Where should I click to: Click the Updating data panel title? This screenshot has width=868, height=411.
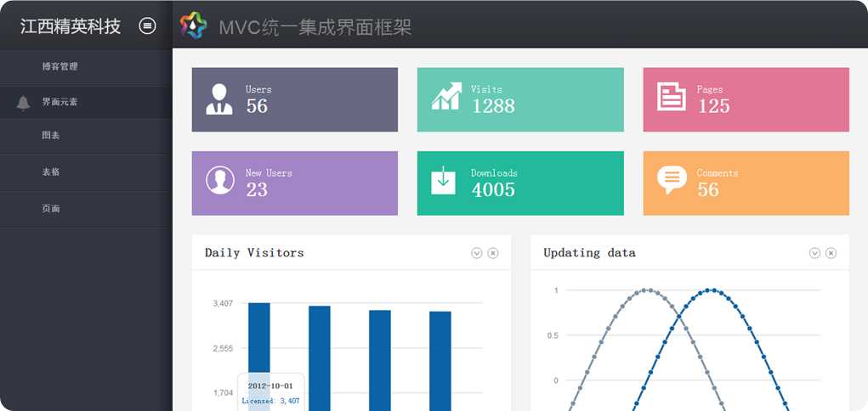pos(589,253)
